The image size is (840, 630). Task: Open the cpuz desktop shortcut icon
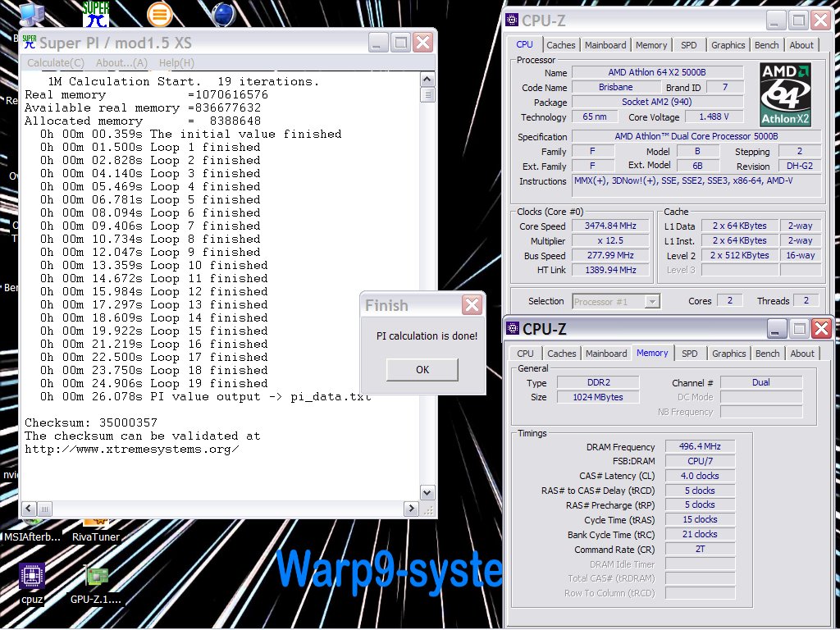coord(32,576)
